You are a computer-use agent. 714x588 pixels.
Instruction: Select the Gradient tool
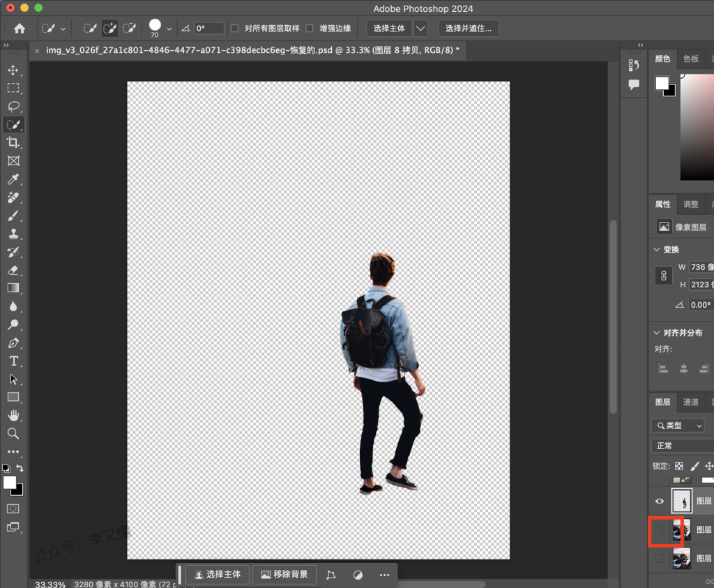click(13, 288)
